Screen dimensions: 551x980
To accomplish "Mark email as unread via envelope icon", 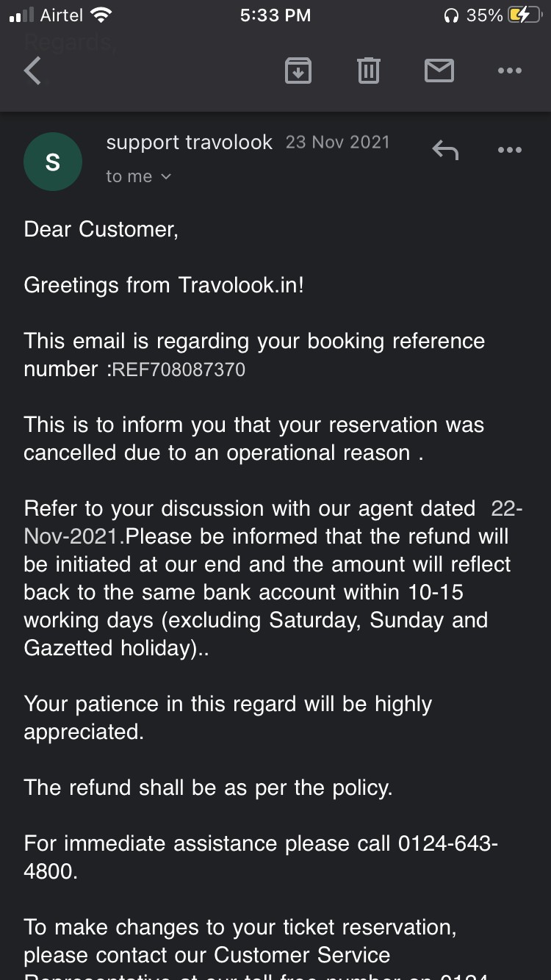I will [x=439, y=71].
